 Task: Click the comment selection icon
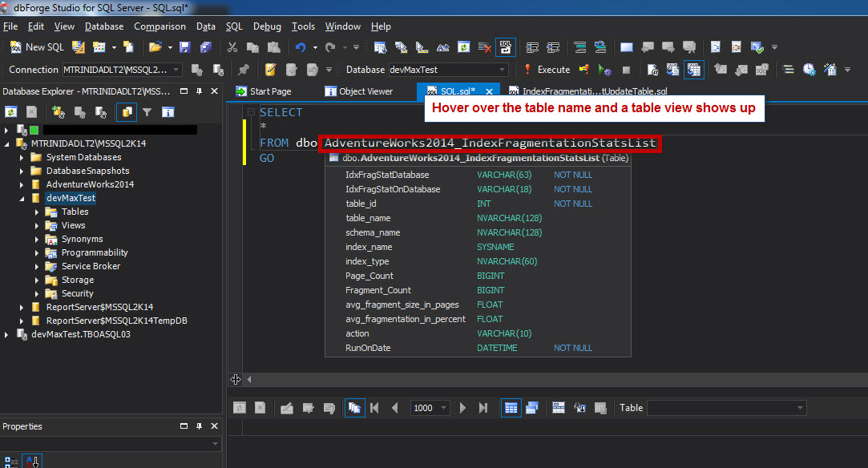[x=580, y=47]
